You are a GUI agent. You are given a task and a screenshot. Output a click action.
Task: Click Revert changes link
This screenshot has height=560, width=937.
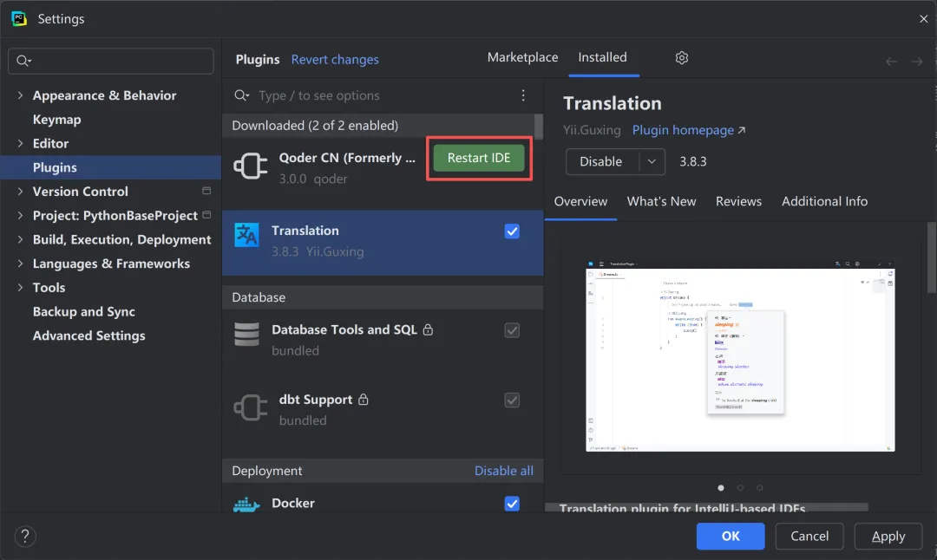(335, 60)
